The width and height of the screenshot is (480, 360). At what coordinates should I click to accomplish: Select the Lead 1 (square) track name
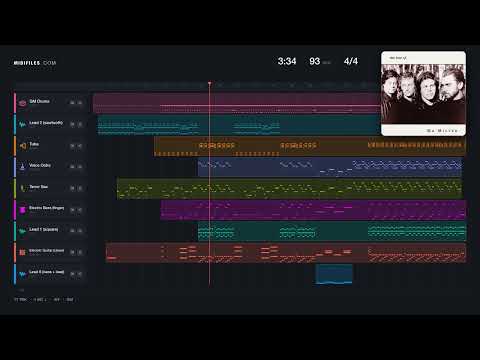pos(44,229)
